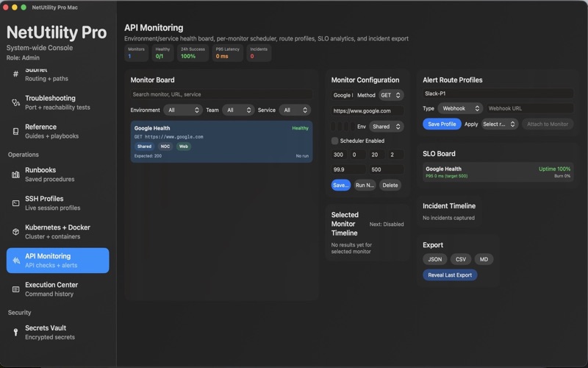The height and width of the screenshot is (368, 588).
Task: Click the field containing 20
Action: point(377,155)
